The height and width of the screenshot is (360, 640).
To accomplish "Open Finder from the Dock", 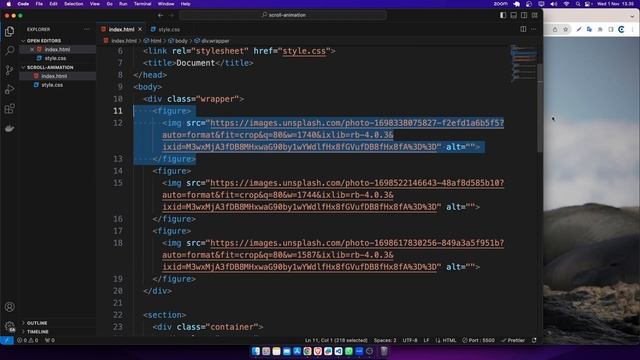I will pyautogui.click(x=256, y=351).
